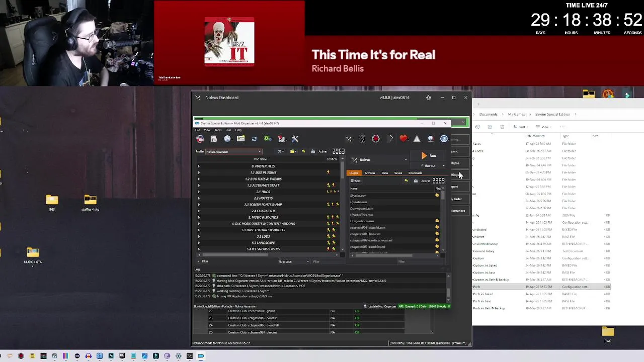Open the Tools menu in Mod Organizer
644x362 pixels.
click(218, 130)
